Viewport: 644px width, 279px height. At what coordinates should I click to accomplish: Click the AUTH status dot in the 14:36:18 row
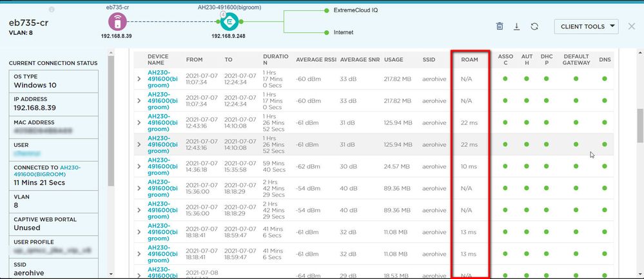tap(527, 166)
